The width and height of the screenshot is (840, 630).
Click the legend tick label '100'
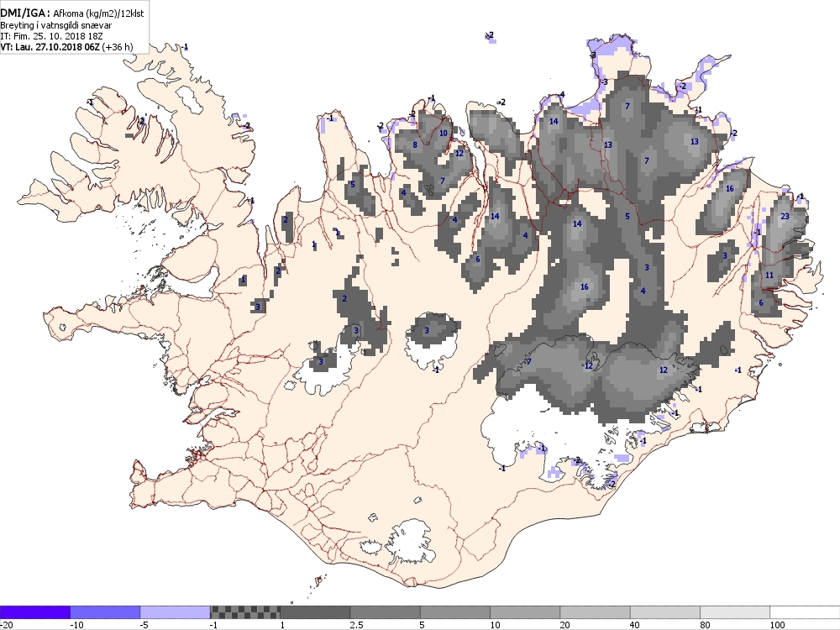(x=777, y=625)
